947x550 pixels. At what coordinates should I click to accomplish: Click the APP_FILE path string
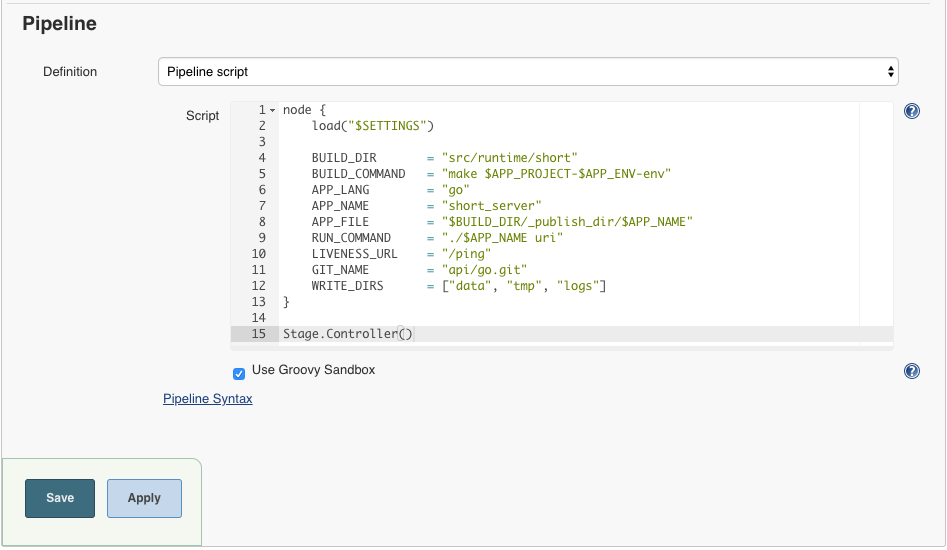pos(566,222)
